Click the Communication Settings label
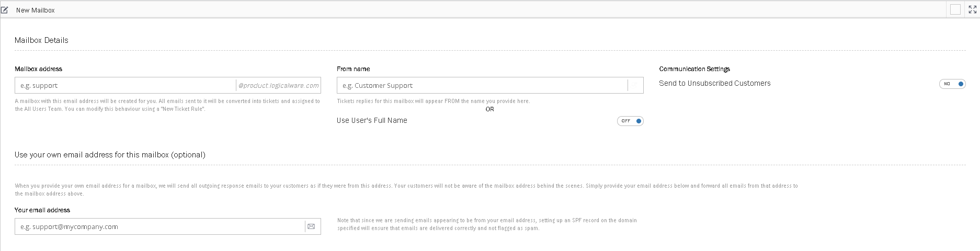Image resolution: width=980 pixels, height=251 pixels. point(694,69)
